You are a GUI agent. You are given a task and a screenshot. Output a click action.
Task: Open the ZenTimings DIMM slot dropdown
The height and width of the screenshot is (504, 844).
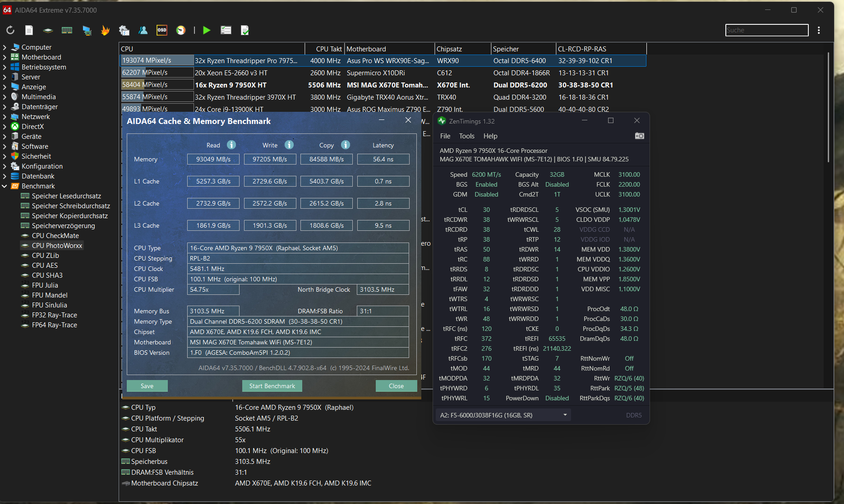pos(503,415)
